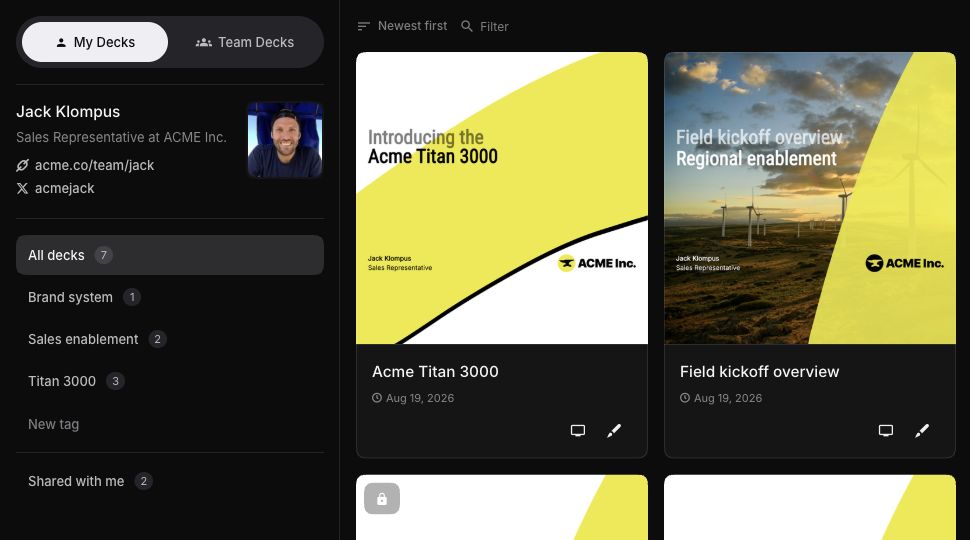Open Jack Klompus profile photo
Image resolution: width=970 pixels, height=540 pixels.
coord(285,140)
